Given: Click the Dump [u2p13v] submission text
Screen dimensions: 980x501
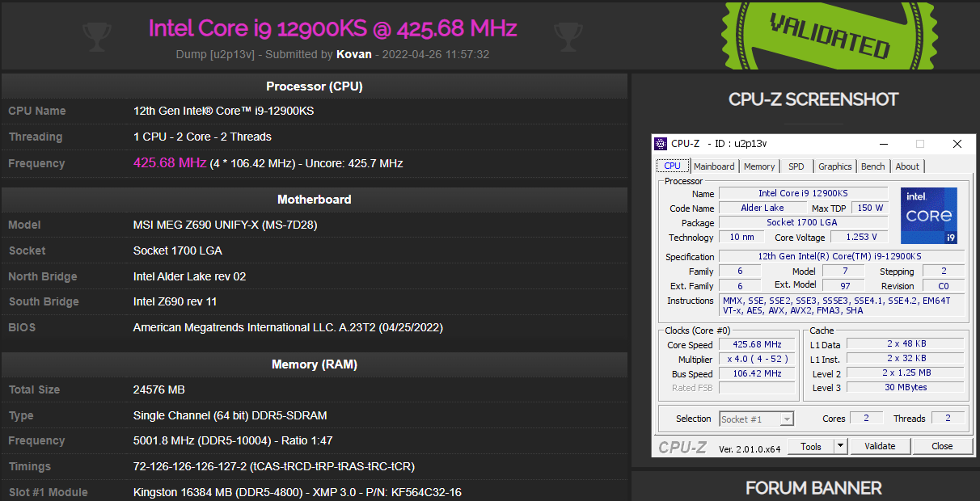Looking at the screenshot, I should click(215, 54).
